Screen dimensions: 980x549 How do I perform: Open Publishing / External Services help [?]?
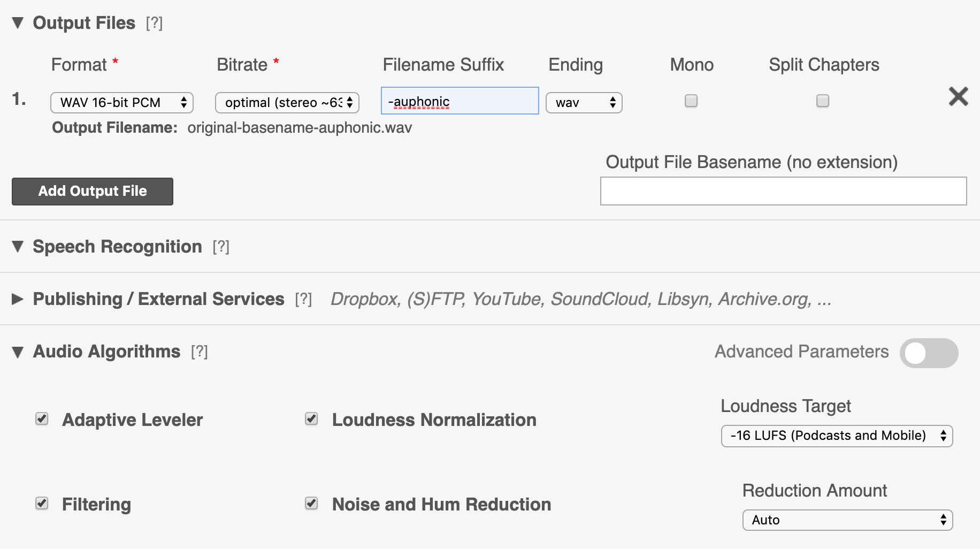pos(303,299)
